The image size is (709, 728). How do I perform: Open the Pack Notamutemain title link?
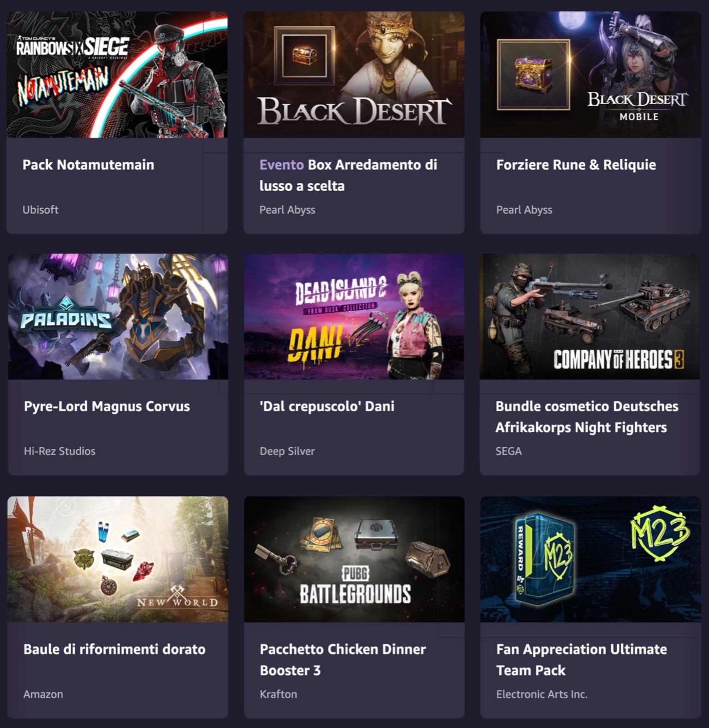click(88, 165)
